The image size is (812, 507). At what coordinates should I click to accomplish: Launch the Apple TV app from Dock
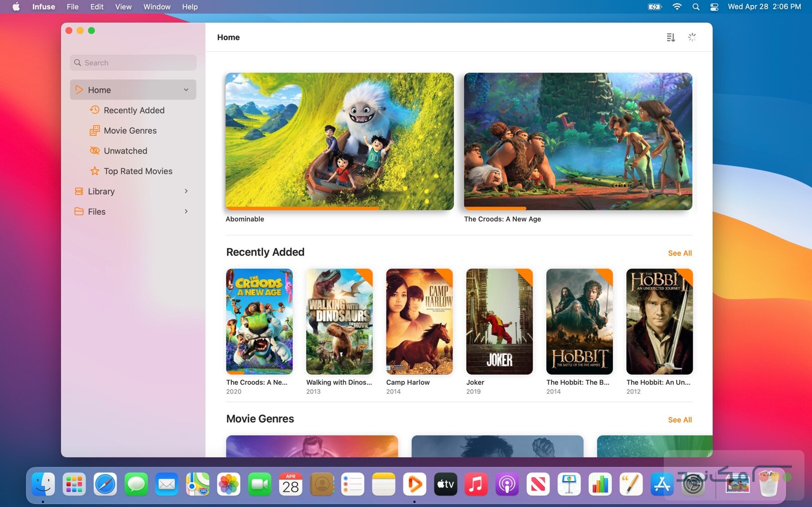[445, 484]
